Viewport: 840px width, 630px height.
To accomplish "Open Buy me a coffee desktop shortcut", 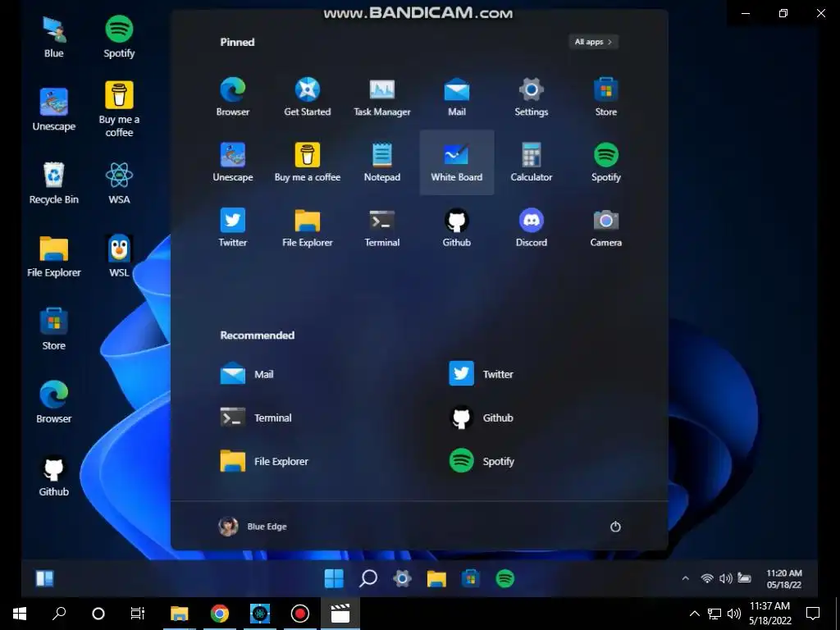I will (119, 109).
